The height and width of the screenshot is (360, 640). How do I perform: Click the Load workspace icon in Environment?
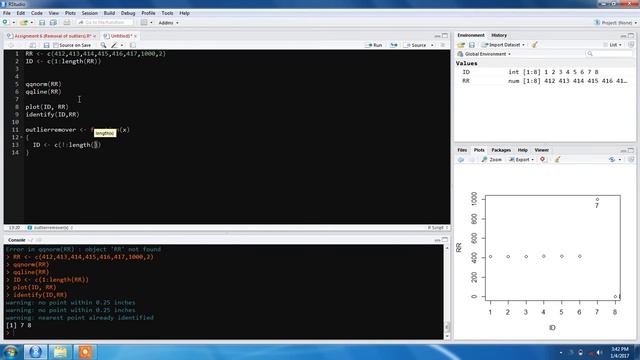click(x=461, y=45)
